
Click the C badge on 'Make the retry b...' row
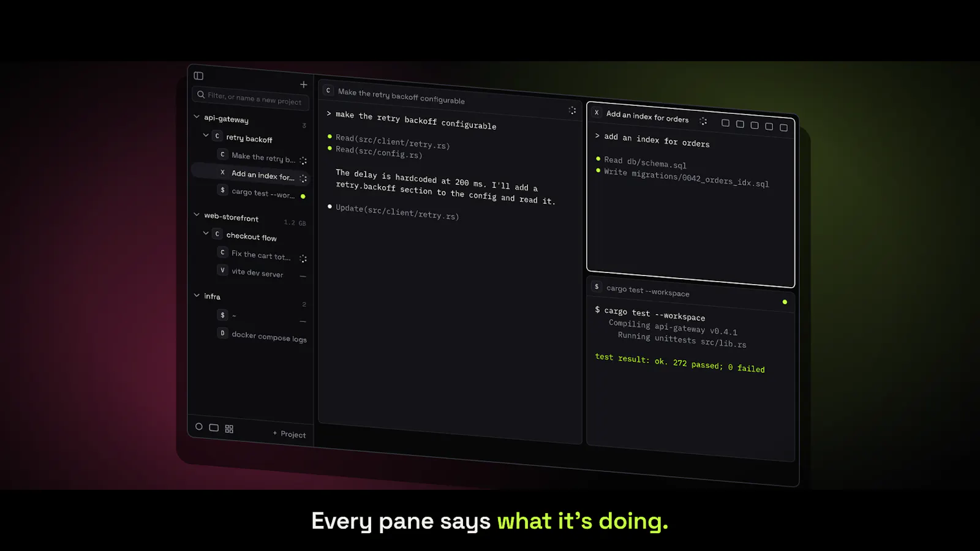tap(222, 154)
